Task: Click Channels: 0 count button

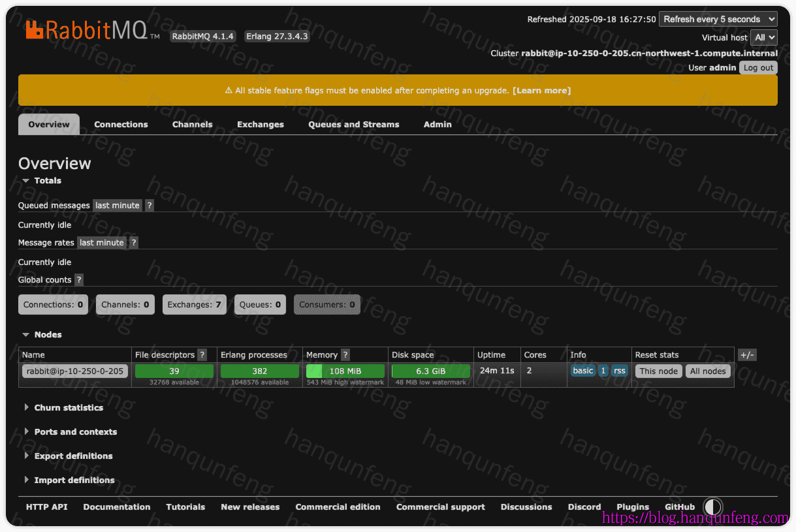Action: [125, 304]
